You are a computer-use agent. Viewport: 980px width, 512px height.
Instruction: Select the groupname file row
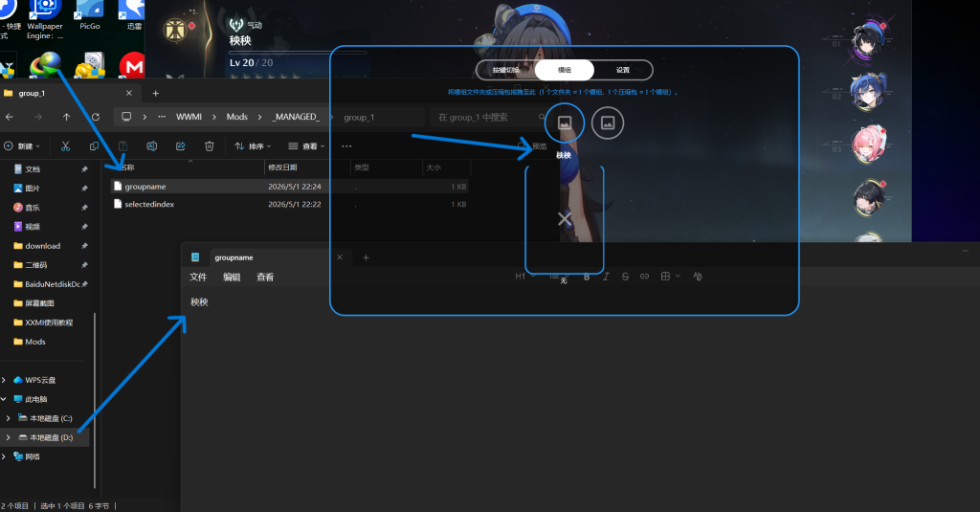click(x=289, y=187)
